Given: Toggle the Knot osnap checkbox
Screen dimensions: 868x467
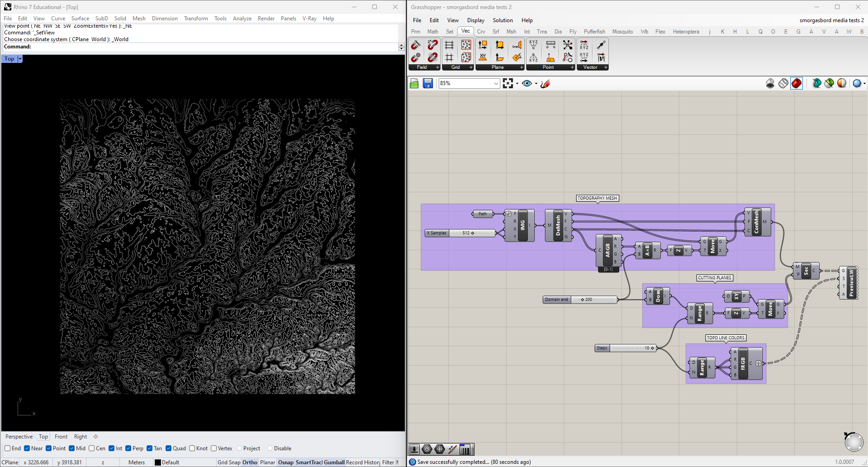Looking at the screenshot, I should pyautogui.click(x=192, y=448).
